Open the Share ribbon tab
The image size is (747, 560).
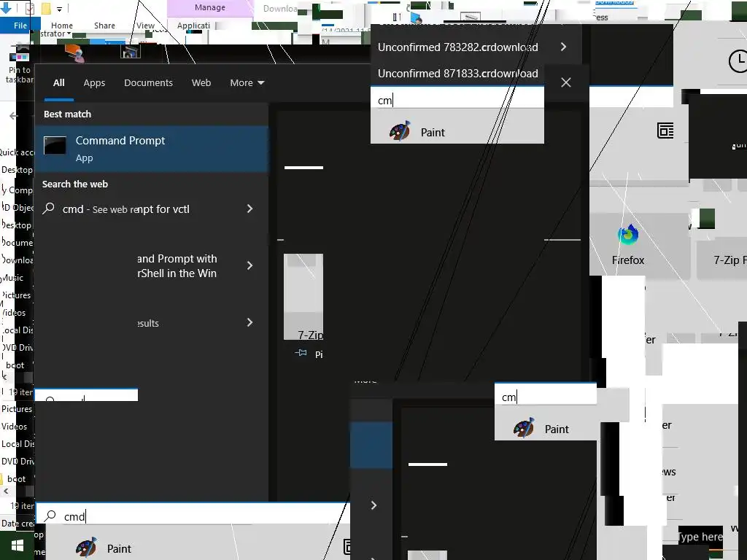click(x=104, y=26)
